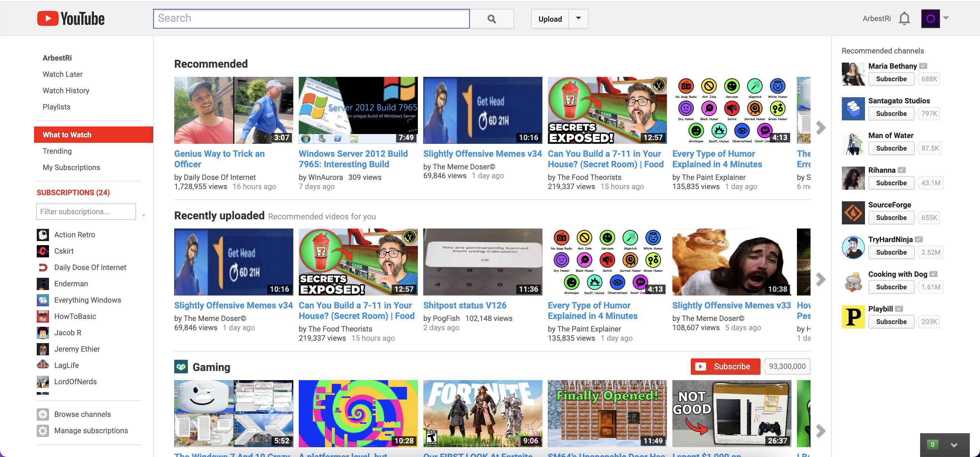Click the Upload button

coord(550,19)
